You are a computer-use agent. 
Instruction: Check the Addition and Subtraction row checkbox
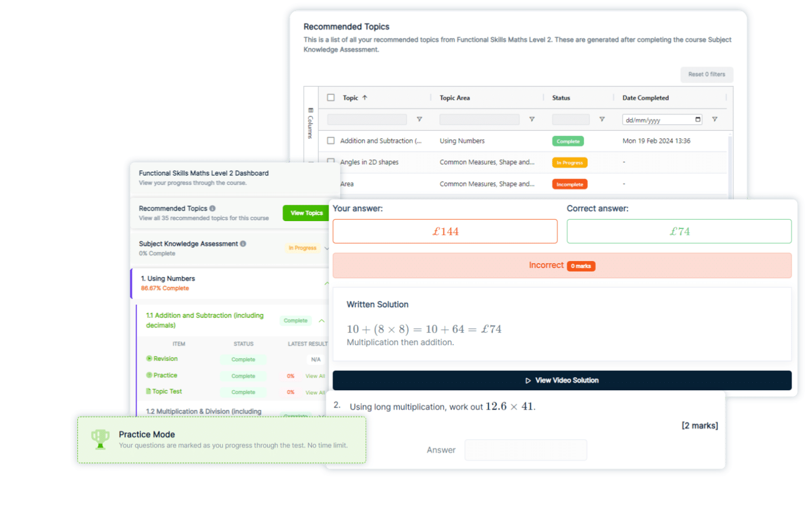[331, 141]
